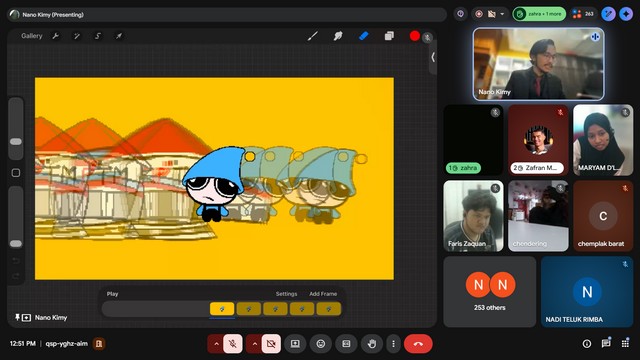This screenshot has height=360, width=640.
Task: Select the Selection S tool
Action: 98,36
